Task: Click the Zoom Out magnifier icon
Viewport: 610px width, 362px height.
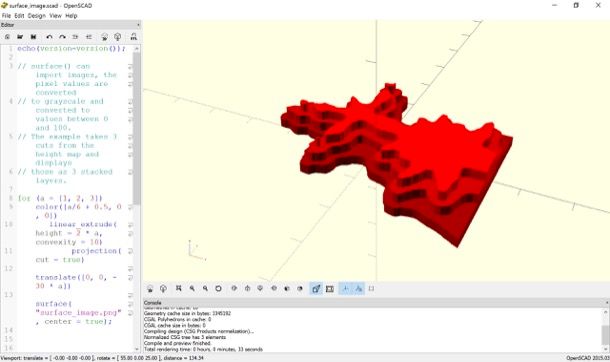Action: pos(205,289)
